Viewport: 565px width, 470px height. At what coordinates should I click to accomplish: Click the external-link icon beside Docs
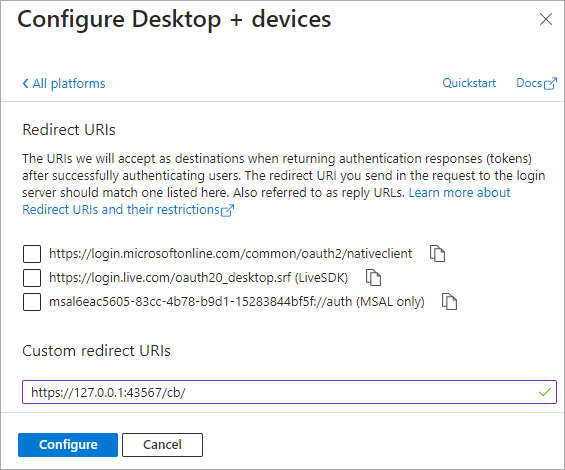pyautogui.click(x=550, y=84)
